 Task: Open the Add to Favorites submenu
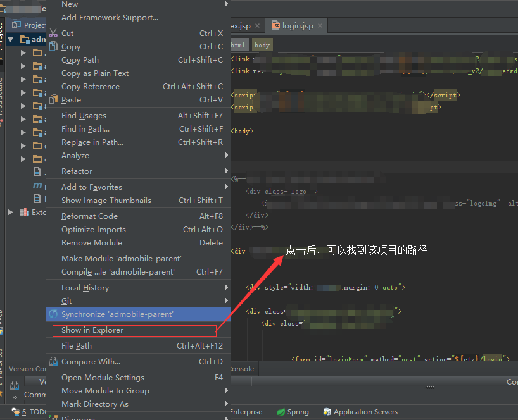tap(139, 187)
